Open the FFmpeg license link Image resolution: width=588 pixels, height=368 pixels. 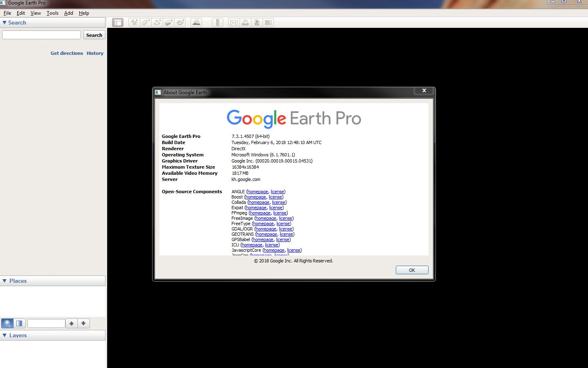[280, 213]
